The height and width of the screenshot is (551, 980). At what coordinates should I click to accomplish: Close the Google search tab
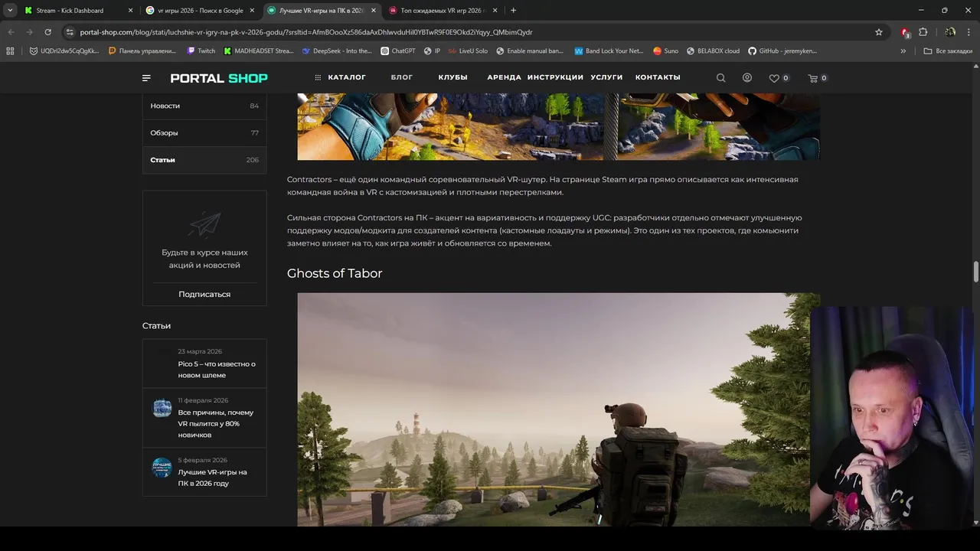(x=252, y=11)
